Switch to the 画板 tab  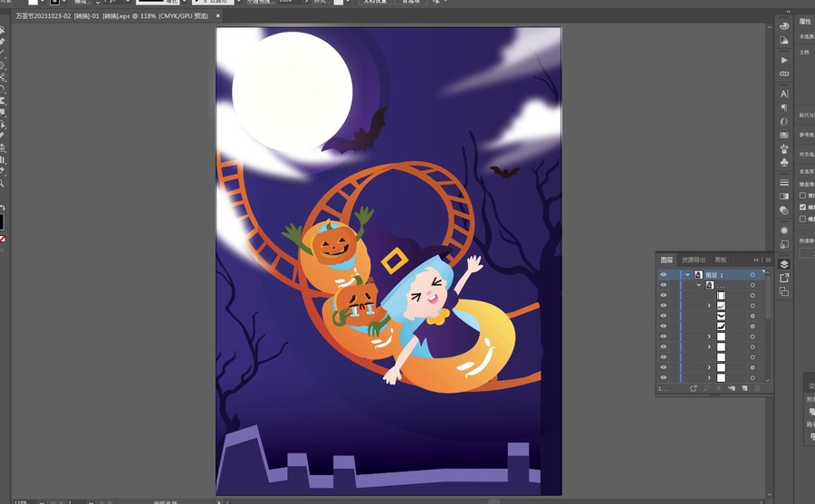pos(721,260)
